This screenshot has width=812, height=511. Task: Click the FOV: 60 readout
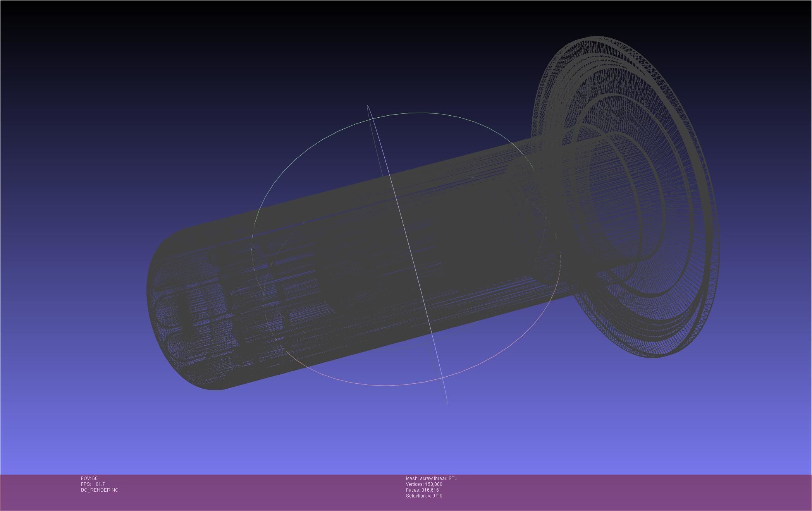(89, 478)
